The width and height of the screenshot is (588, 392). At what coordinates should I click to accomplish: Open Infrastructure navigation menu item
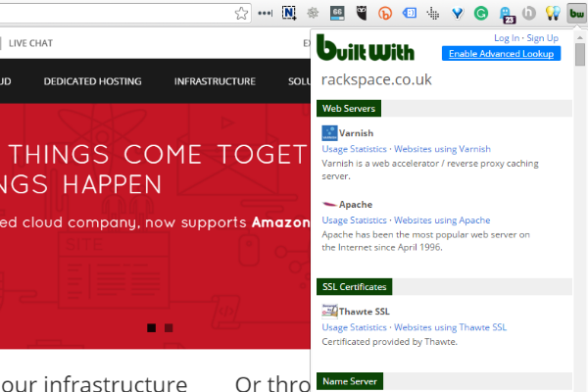(215, 81)
